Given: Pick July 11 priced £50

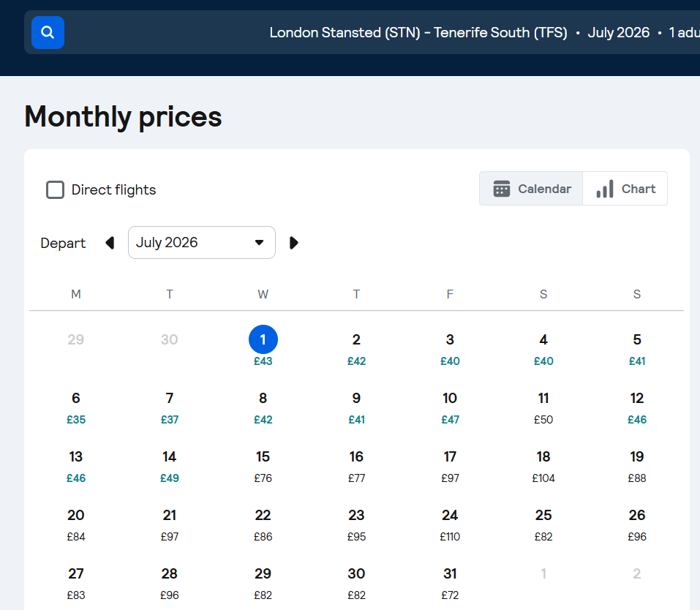Looking at the screenshot, I should 543,407.
